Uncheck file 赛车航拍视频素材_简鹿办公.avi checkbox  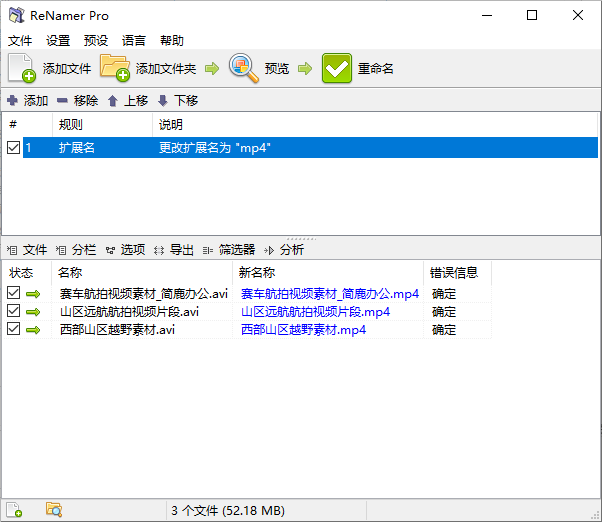pos(13,293)
